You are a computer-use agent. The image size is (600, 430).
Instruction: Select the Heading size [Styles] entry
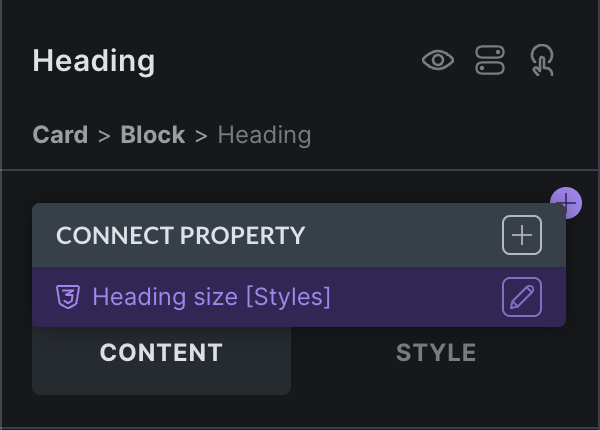coord(211,297)
